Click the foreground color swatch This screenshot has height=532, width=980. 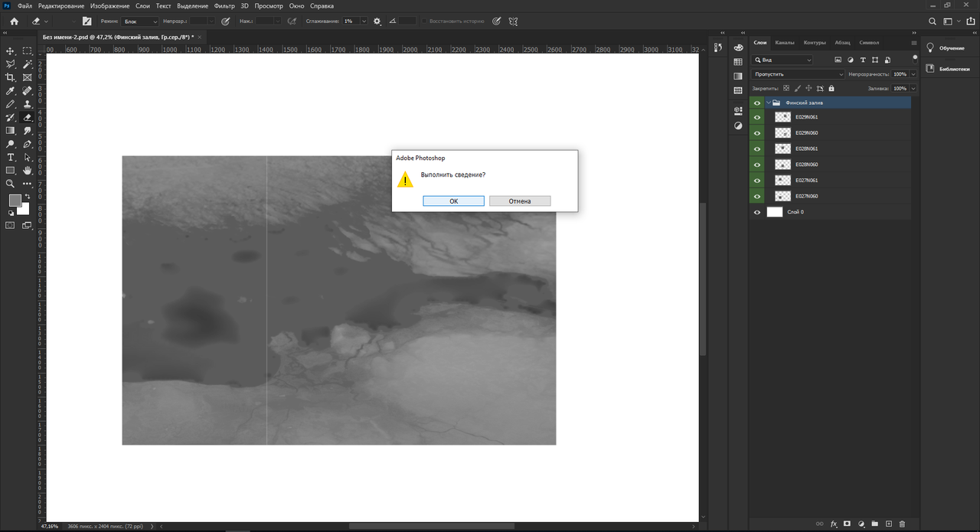[x=15, y=200]
